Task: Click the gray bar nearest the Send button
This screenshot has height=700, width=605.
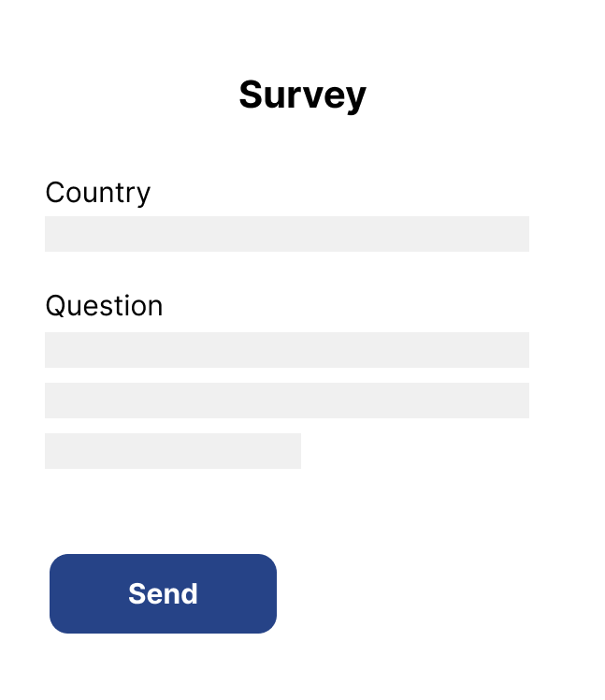Action: (173, 451)
